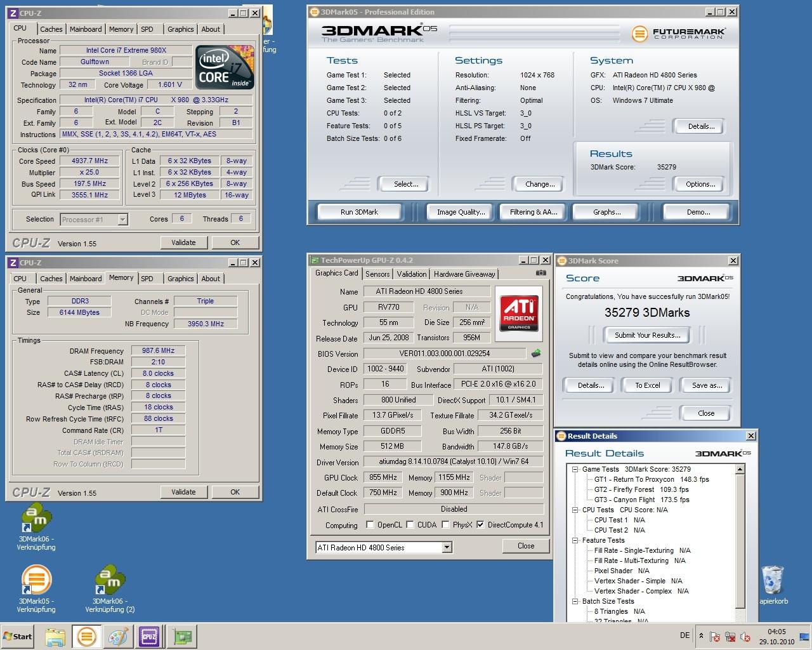Image resolution: width=812 pixels, height=650 pixels.
Task: Open About tab in bottom CPU-Z window
Action: pyautogui.click(x=211, y=279)
